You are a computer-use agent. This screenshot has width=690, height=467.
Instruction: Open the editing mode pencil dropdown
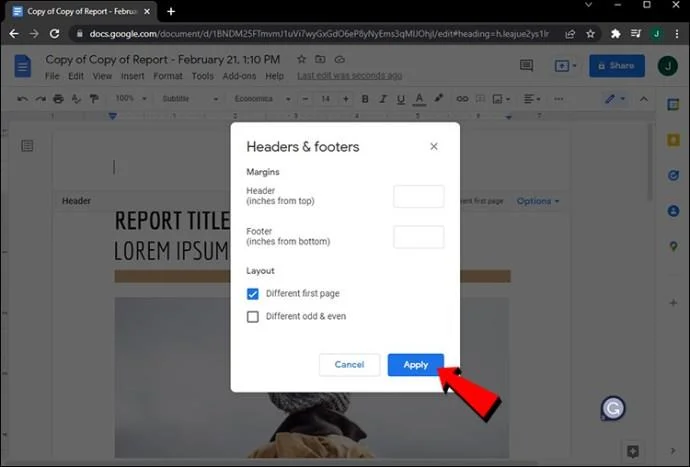point(615,99)
